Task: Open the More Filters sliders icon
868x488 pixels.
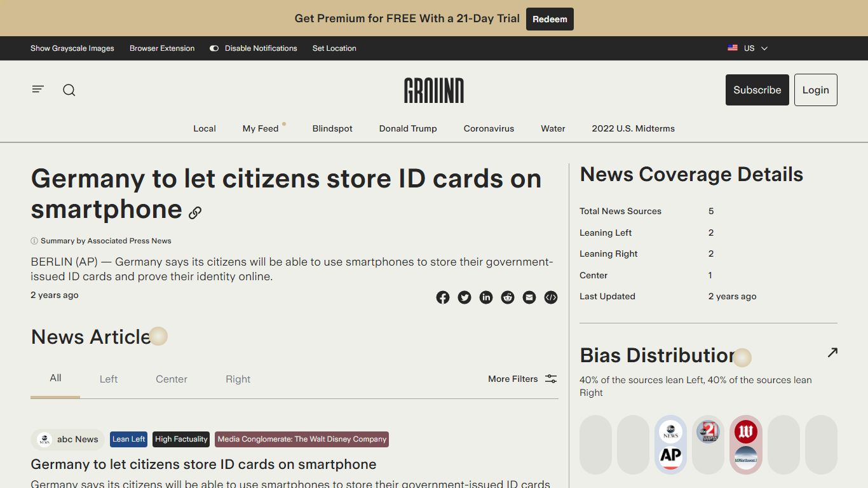Action: coord(551,379)
